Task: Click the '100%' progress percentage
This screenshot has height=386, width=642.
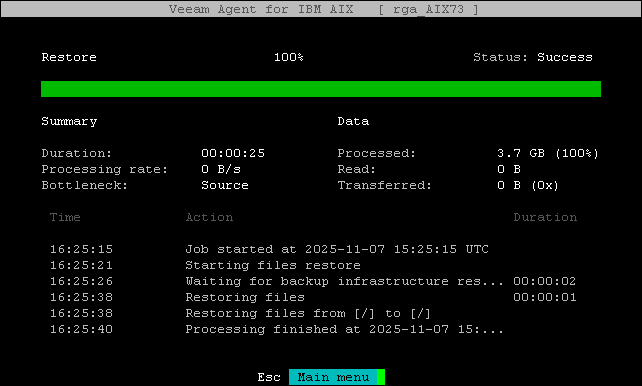Action: click(289, 57)
